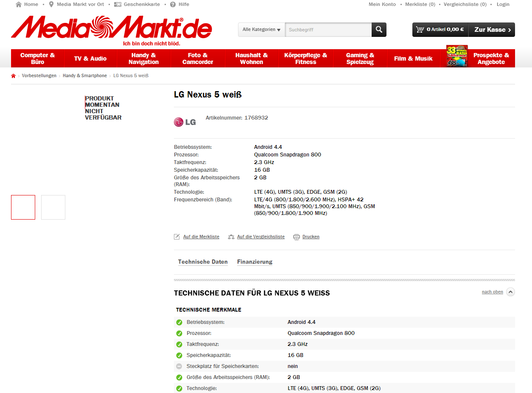
Task: Select the second product thumbnail
Action: pos(53,207)
